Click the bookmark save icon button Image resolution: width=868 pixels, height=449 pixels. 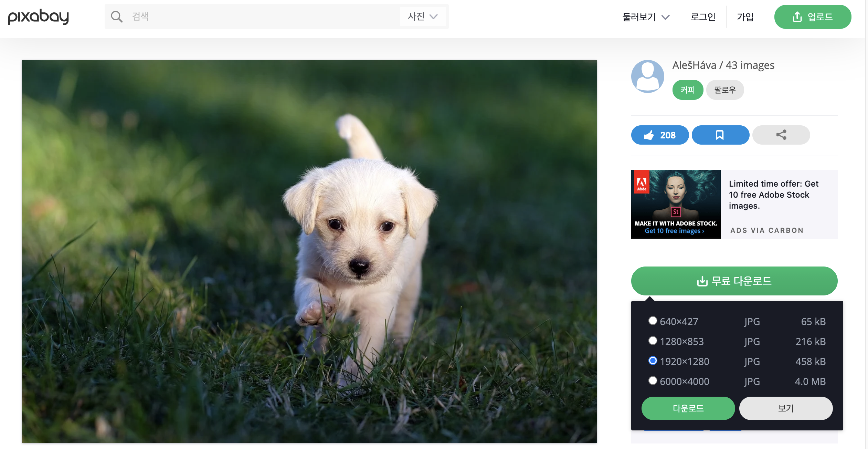click(x=720, y=135)
